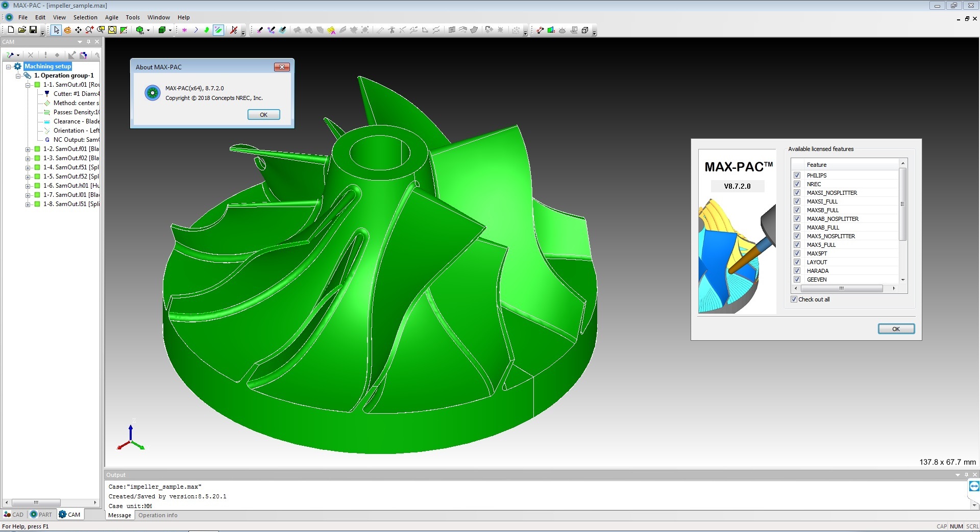980x532 pixels.
Task: Select the magenta asterisk point tool
Action: 184,30
